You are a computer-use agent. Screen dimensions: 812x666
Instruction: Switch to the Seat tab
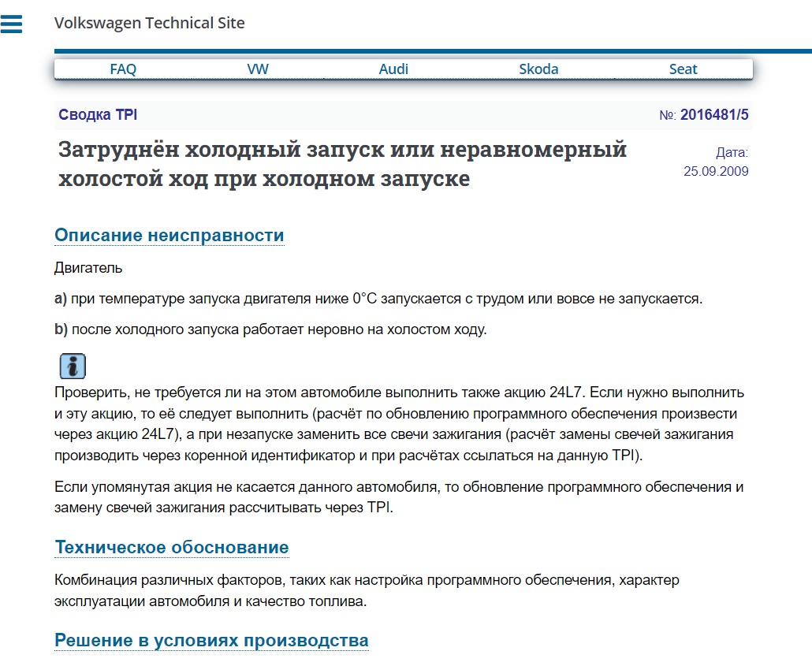point(683,69)
